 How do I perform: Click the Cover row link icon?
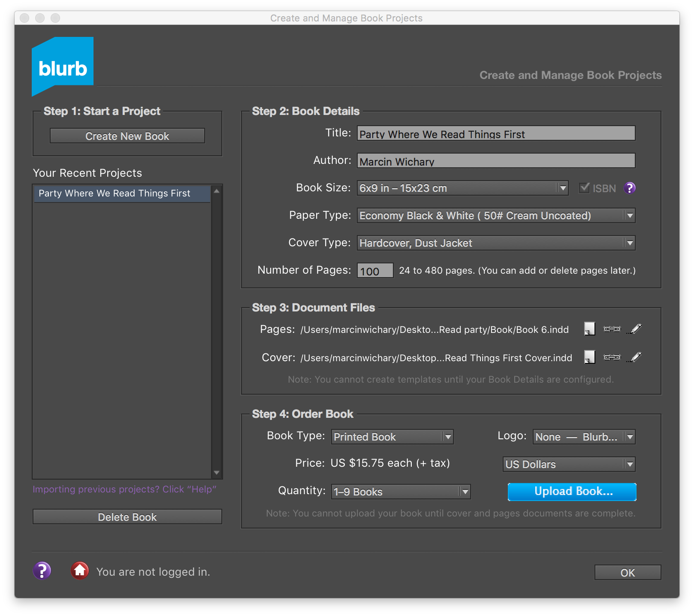click(612, 357)
